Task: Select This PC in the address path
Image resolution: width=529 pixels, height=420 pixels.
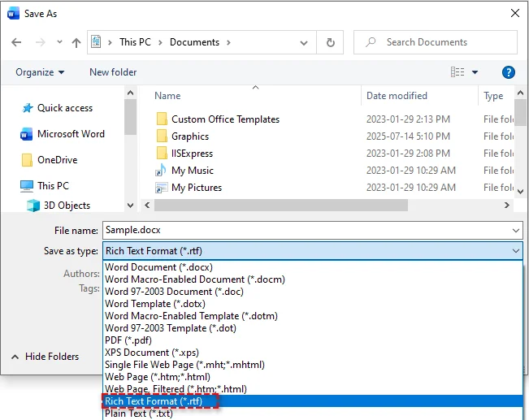Action: pyautogui.click(x=135, y=42)
